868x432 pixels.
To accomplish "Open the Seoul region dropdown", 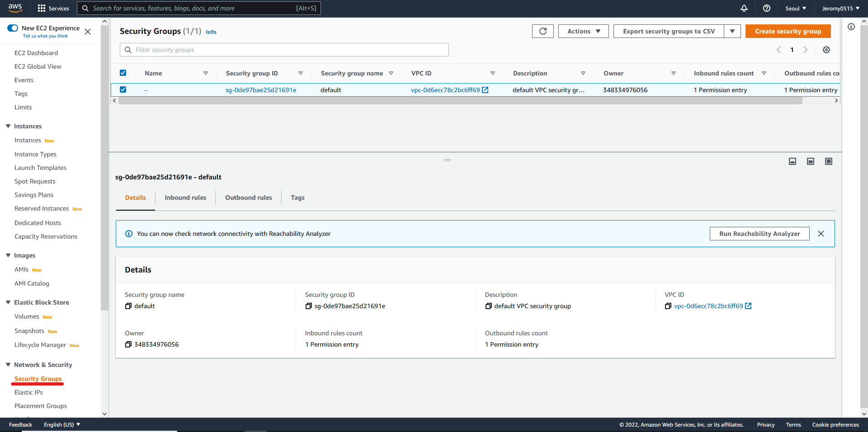I will pyautogui.click(x=796, y=8).
